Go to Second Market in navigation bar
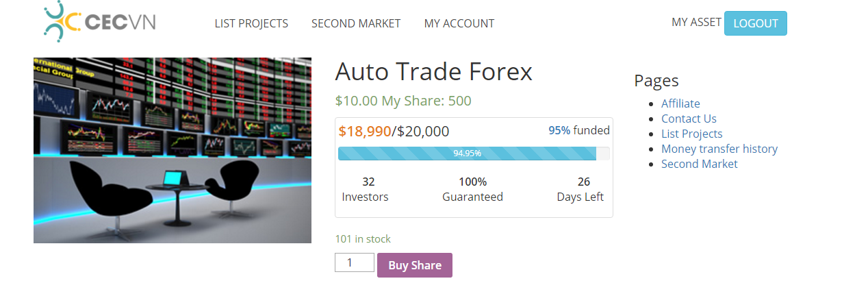The image size is (868, 307). coord(356,23)
